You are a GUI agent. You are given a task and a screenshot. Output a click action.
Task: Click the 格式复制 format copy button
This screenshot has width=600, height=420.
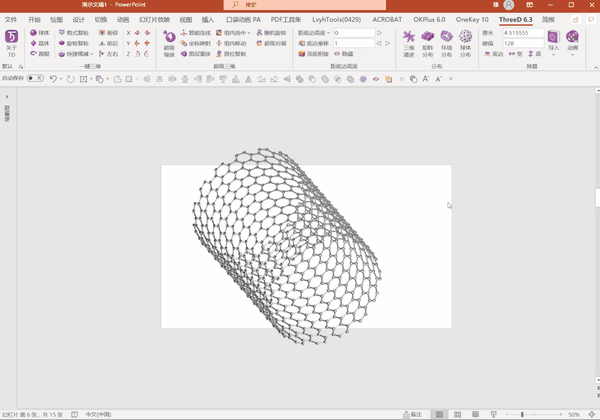pyautogui.click(x=73, y=33)
